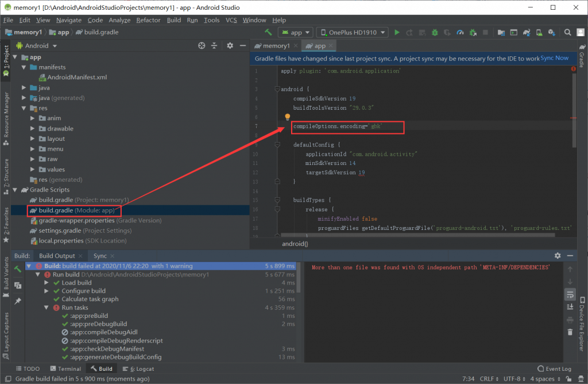Collapse the manifests folder
The height and width of the screenshot is (384, 588).
pyautogui.click(x=24, y=67)
